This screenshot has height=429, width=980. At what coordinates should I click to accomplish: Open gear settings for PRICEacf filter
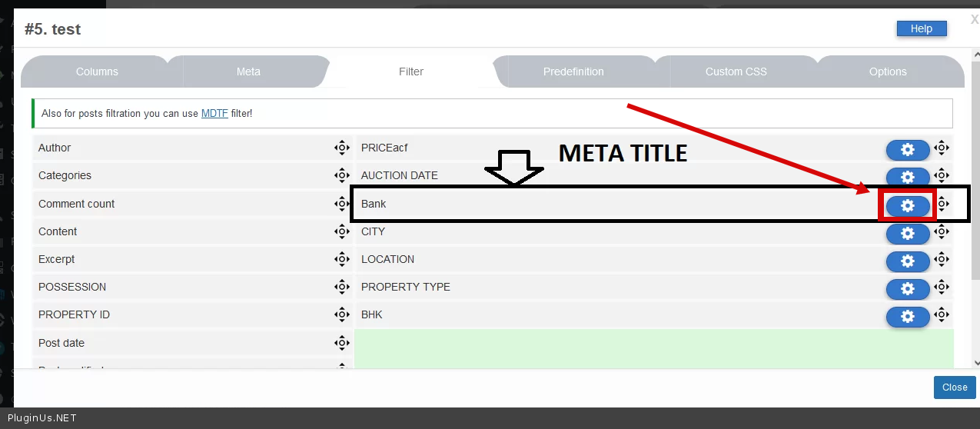pos(908,150)
